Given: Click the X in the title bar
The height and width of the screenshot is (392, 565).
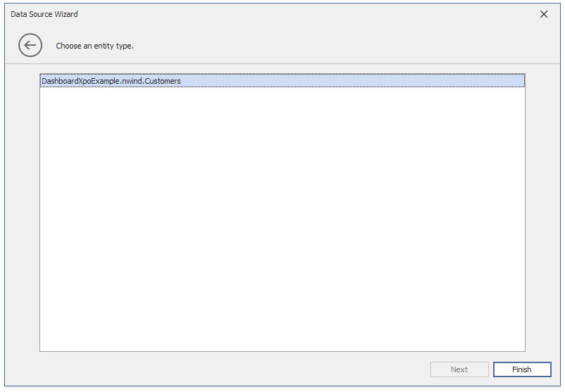Looking at the screenshot, I should pos(544,14).
